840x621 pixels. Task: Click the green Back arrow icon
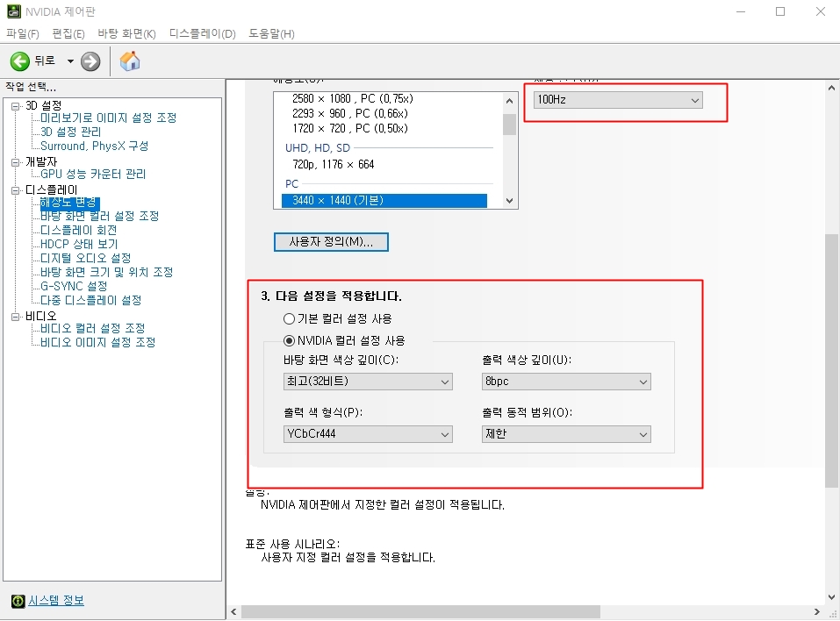[20, 61]
